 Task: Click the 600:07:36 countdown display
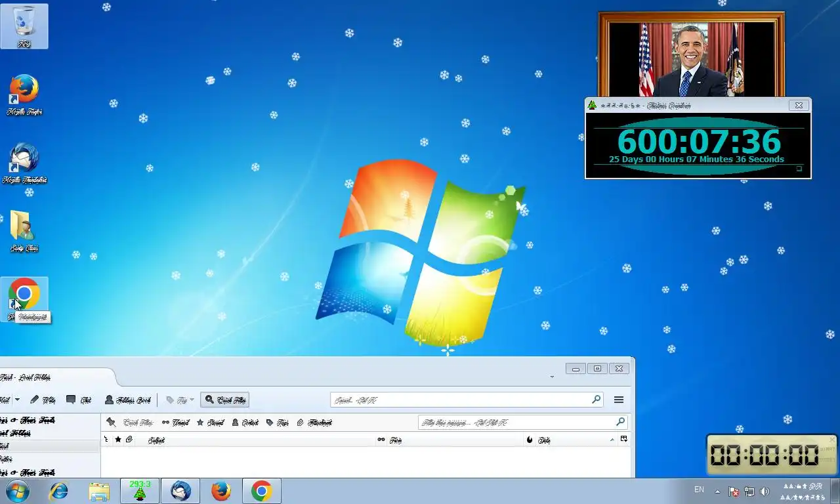pos(699,141)
